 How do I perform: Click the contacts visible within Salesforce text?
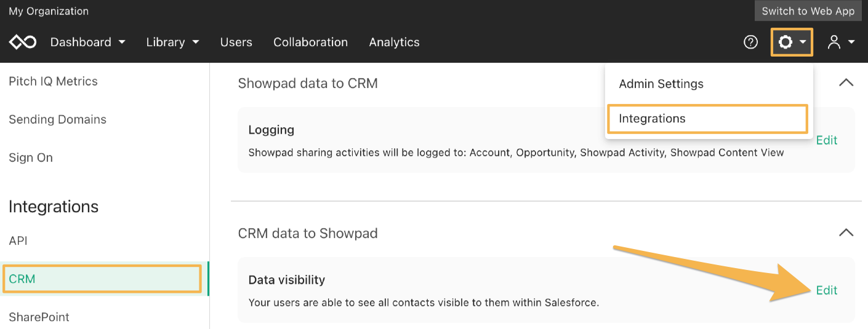(424, 303)
